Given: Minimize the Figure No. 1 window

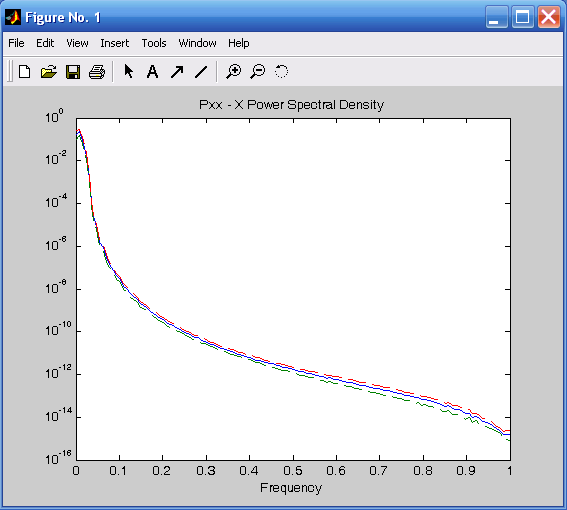Looking at the screenshot, I should 496,17.
